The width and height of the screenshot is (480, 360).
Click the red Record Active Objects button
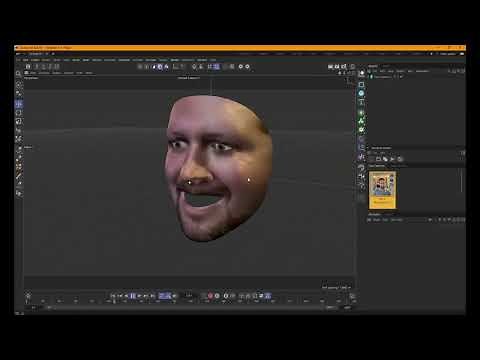pyautogui.click(x=210, y=296)
